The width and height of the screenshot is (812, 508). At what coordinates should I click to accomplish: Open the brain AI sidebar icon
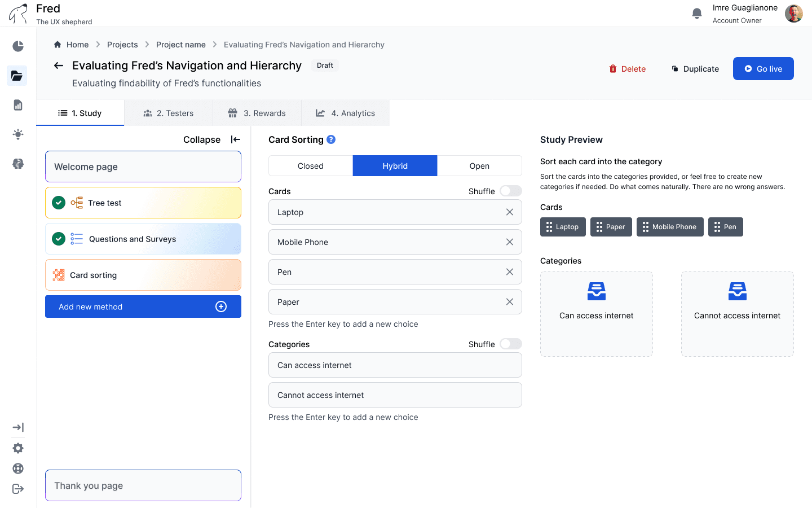[x=18, y=164]
